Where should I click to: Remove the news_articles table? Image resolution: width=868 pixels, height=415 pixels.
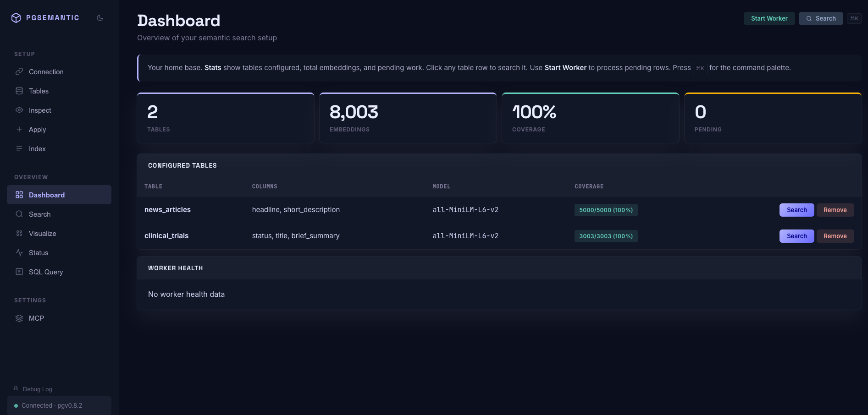tap(835, 210)
